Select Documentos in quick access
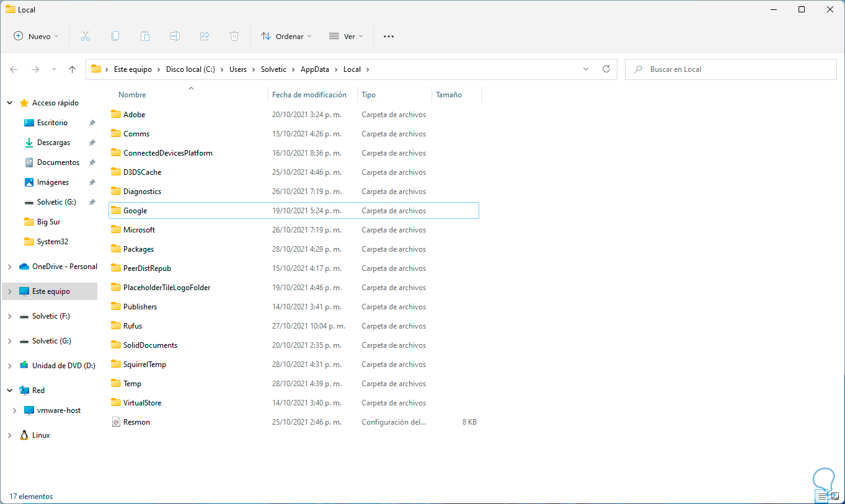The height and width of the screenshot is (504, 845). click(x=58, y=162)
